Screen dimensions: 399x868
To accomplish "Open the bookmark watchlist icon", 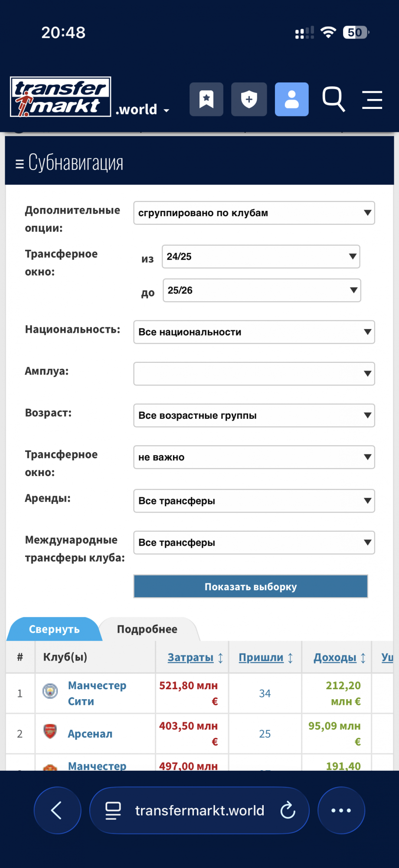I will (x=206, y=99).
